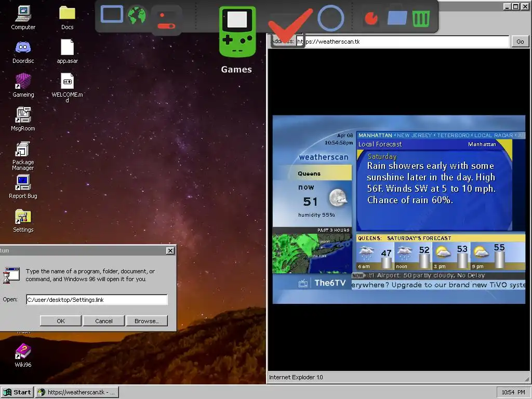Open the Start menu
The image size is (532, 399).
click(x=17, y=392)
